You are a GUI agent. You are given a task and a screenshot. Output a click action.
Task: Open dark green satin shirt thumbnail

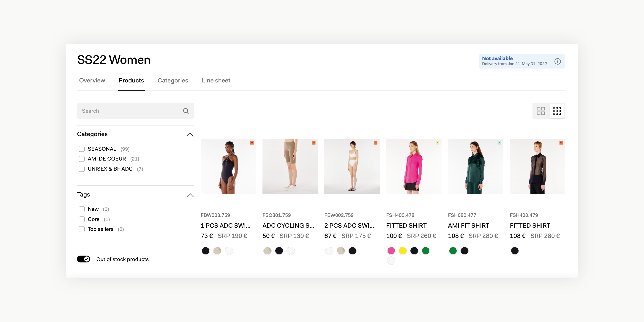[x=476, y=166]
